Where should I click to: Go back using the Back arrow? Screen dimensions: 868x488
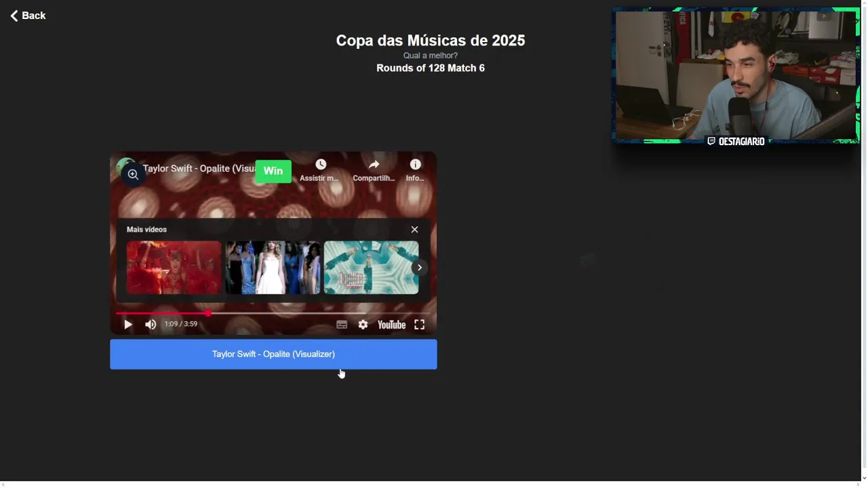27,16
